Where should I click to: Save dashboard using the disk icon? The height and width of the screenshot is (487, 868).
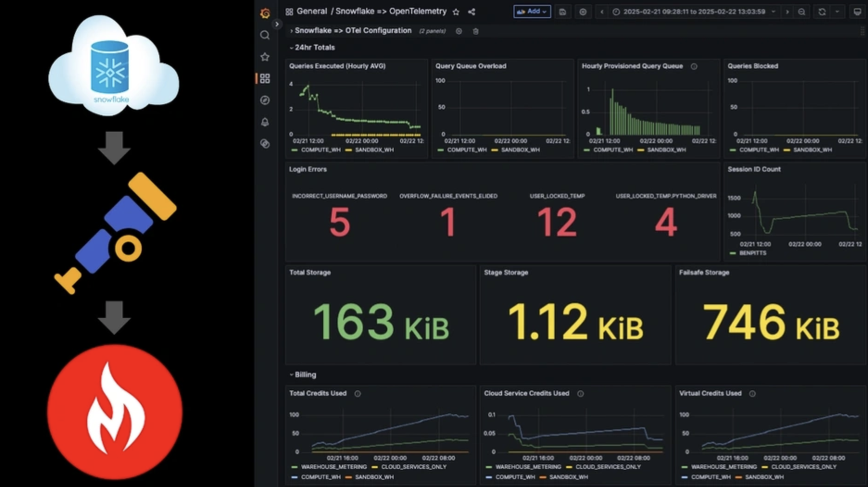[562, 12]
